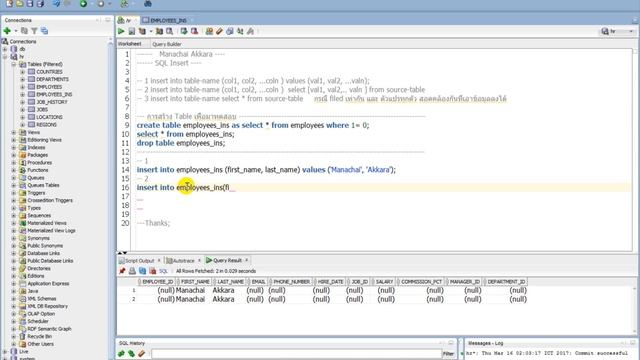Open the Query Result tab
This screenshot has width=640, height=360.
pyautogui.click(x=227, y=260)
